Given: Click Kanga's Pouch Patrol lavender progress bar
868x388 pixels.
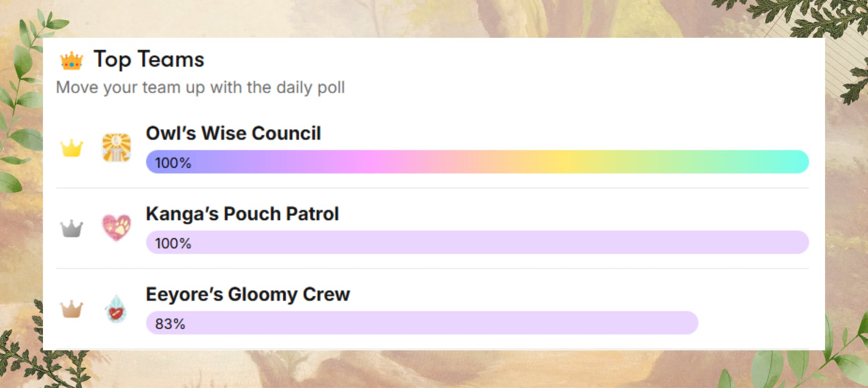Looking at the screenshot, I should point(477,242).
